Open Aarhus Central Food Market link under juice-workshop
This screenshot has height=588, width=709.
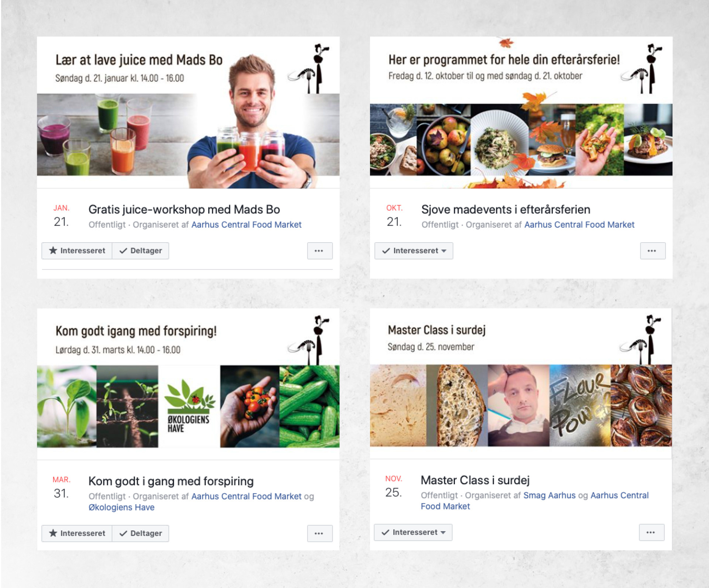(x=246, y=224)
